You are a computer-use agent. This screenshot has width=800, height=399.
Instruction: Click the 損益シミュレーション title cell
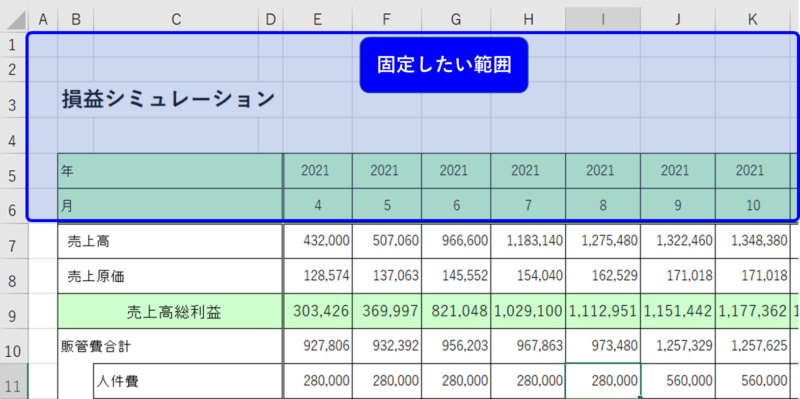pyautogui.click(x=168, y=99)
